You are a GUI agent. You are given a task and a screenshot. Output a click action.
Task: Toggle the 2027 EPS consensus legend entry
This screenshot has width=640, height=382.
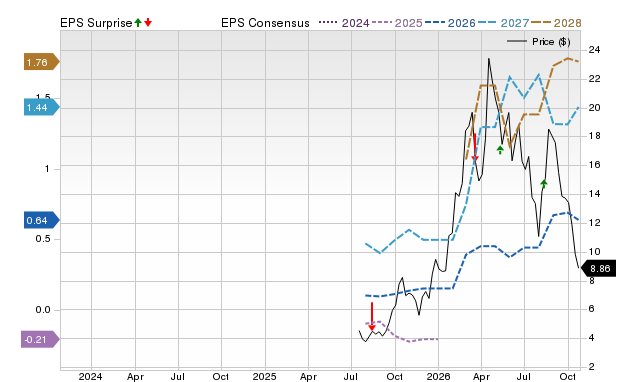504,23
